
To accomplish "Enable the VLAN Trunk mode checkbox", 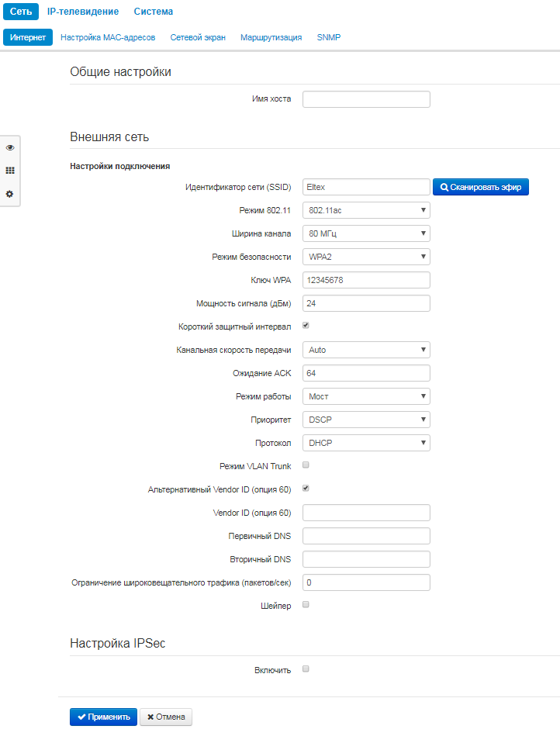I will point(306,465).
